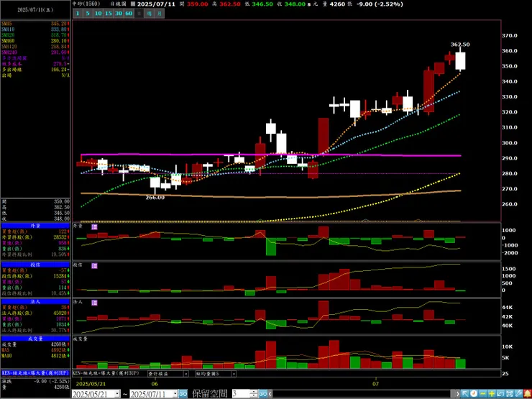Open the start date 2025/05/21 dropdown
The height and width of the screenshot is (399, 532).
117,393
